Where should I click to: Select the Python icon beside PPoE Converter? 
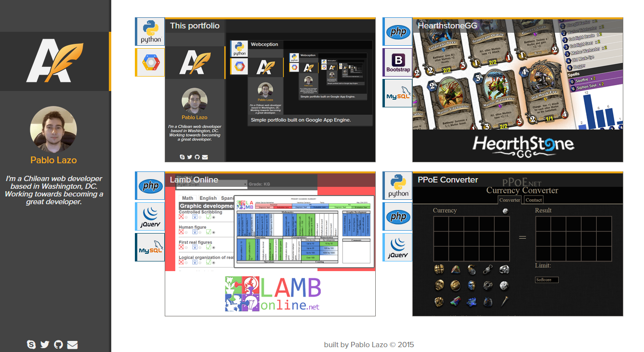[x=397, y=186]
